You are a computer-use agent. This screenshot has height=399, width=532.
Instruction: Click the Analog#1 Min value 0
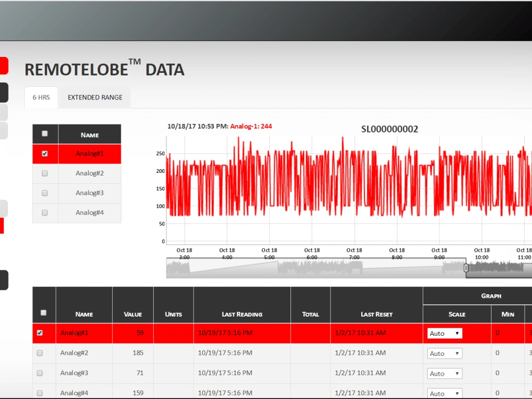(497, 333)
